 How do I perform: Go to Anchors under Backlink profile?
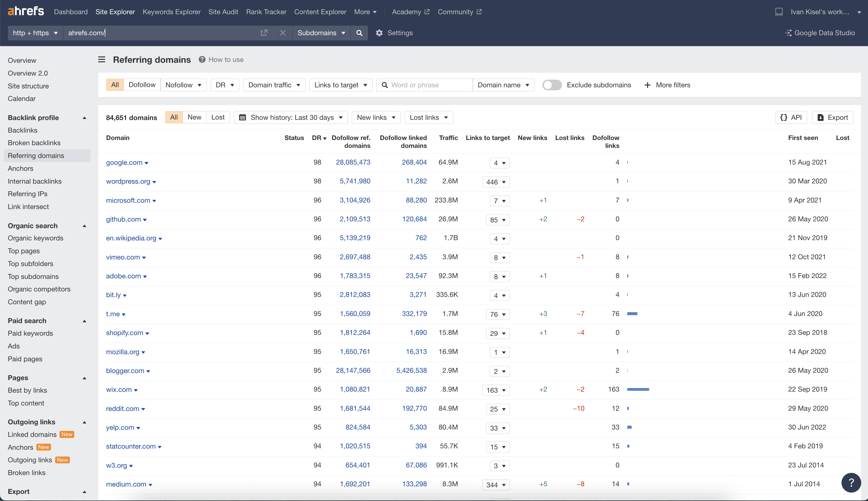pyautogui.click(x=21, y=168)
